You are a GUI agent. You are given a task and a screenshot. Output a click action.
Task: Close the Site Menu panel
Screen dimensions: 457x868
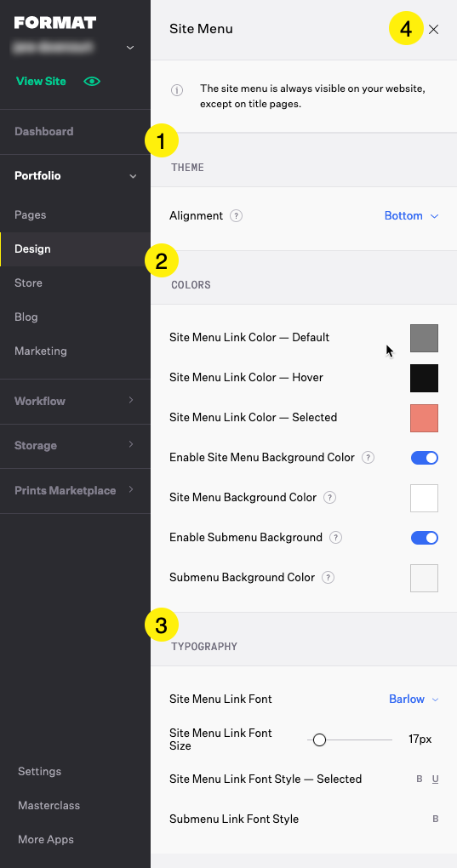[x=434, y=30]
